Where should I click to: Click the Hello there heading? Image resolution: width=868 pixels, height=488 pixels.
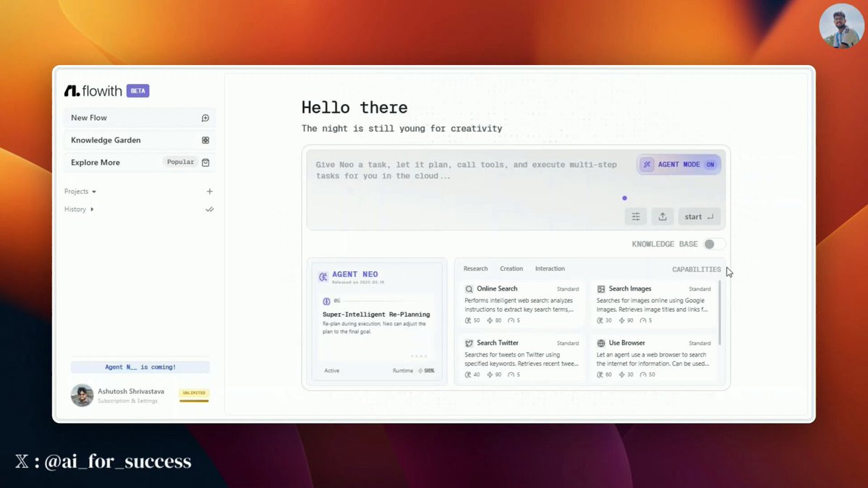tap(354, 108)
